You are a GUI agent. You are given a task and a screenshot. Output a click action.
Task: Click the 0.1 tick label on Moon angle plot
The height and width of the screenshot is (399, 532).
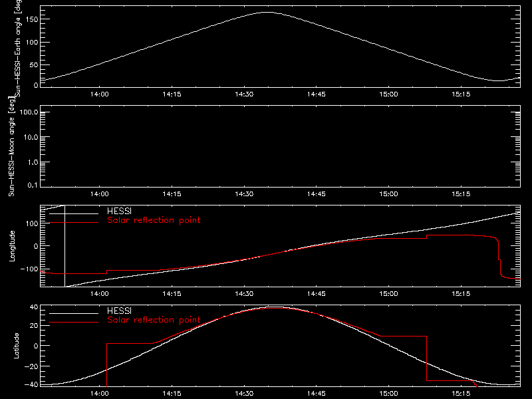click(33, 185)
